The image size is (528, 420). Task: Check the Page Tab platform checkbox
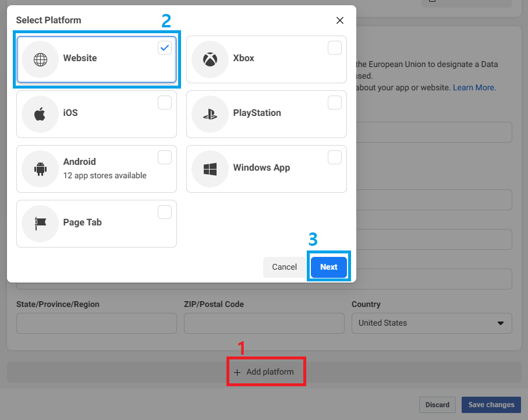(x=165, y=212)
